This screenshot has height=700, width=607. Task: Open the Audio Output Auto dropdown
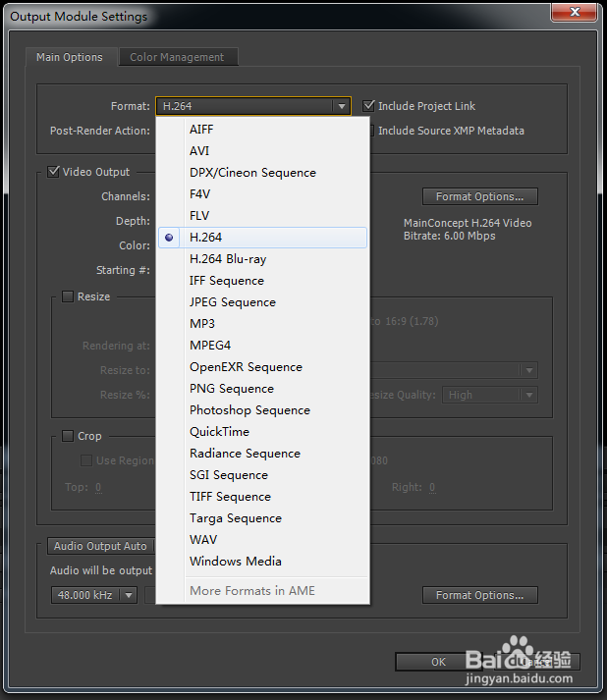(x=100, y=546)
